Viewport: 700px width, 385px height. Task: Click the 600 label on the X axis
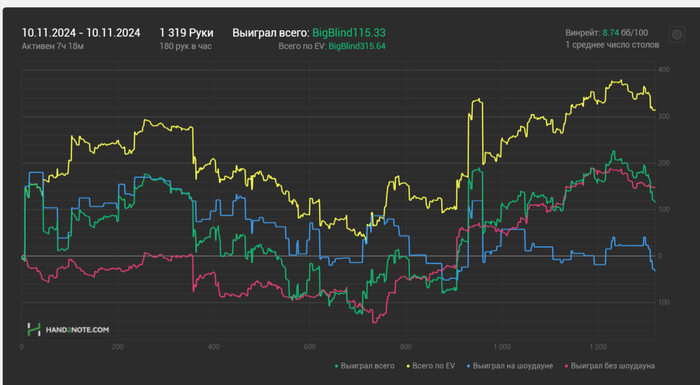click(x=309, y=347)
